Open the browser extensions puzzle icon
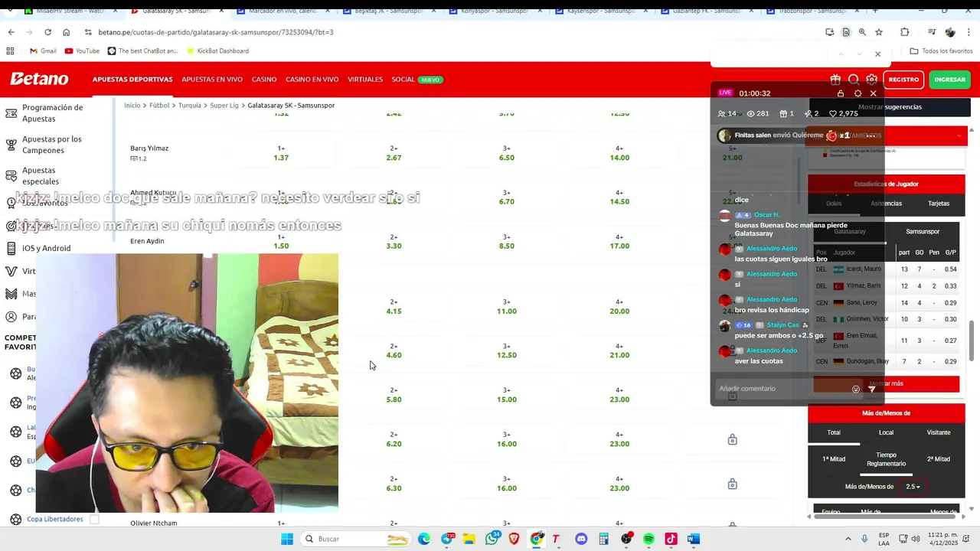Image resolution: width=980 pixels, height=551 pixels. [x=905, y=32]
